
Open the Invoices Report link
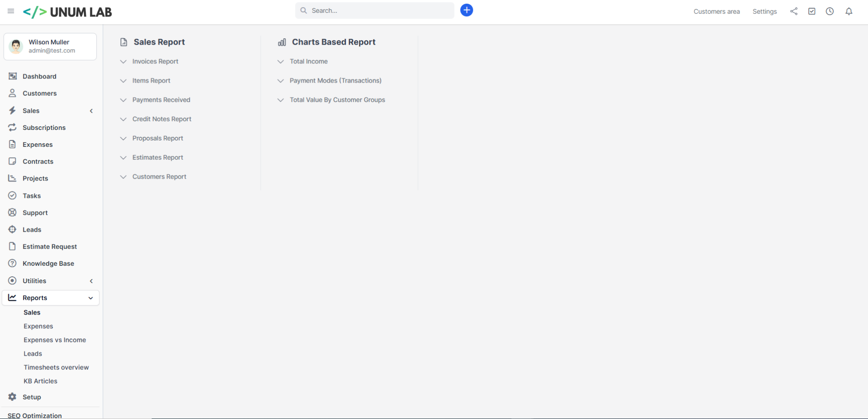[155, 61]
